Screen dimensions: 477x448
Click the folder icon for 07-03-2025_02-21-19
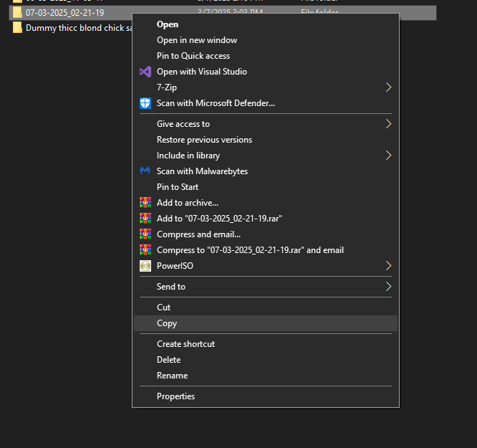(x=17, y=13)
